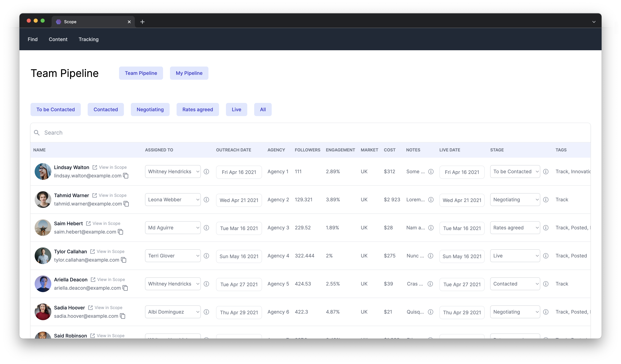Click Sadia Hoover's profile photo

tap(43, 312)
